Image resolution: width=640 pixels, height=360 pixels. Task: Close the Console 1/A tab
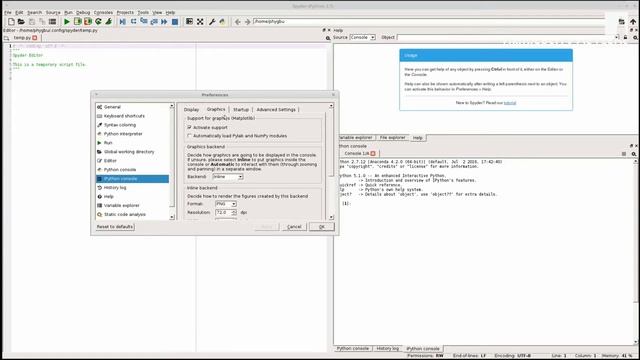pos(373,153)
